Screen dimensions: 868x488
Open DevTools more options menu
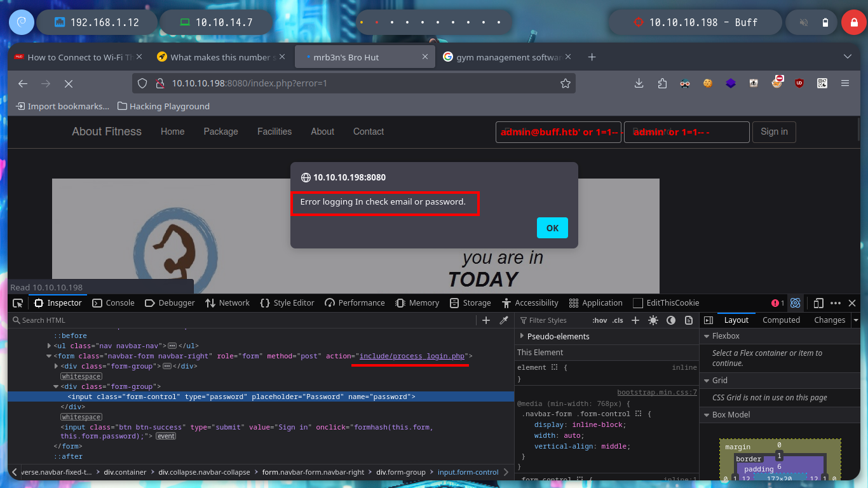[x=836, y=303]
